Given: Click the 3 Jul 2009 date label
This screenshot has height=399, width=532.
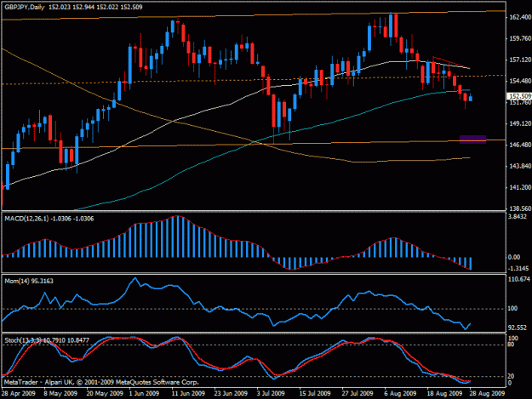Looking at the screenshot, I should click(x=271, y=394).
